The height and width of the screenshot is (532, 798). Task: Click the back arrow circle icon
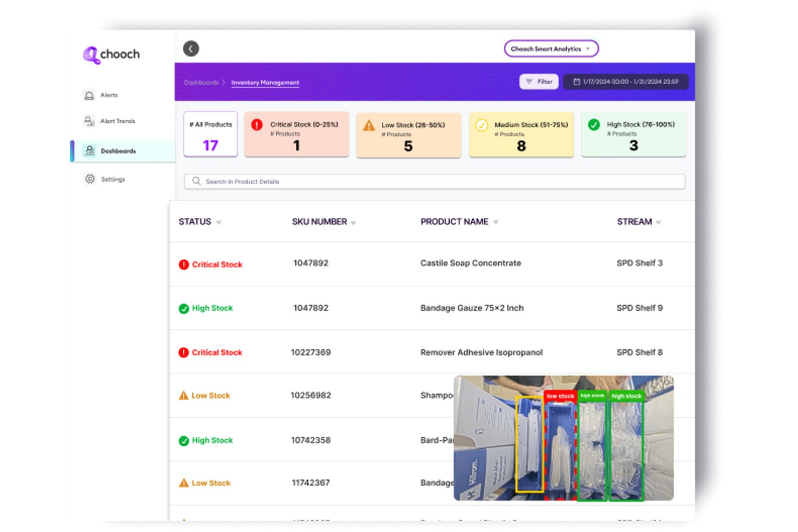pyautogui.click(x=191, y=49)
